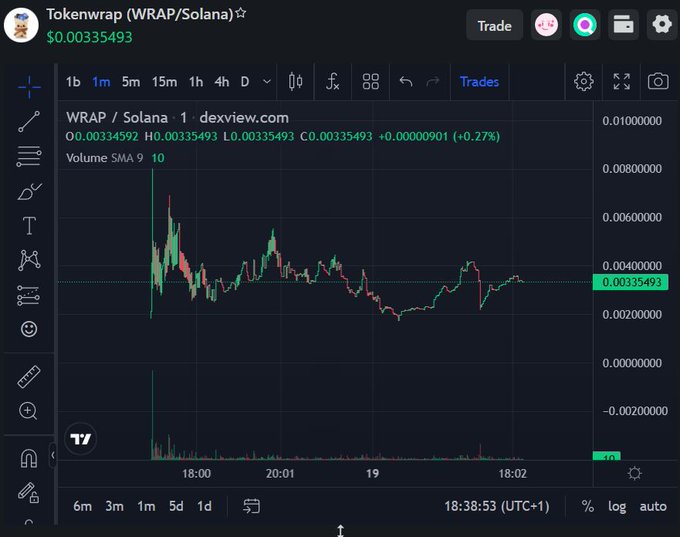
Task: Open the price axis settings gear
Action: (634, 473)
